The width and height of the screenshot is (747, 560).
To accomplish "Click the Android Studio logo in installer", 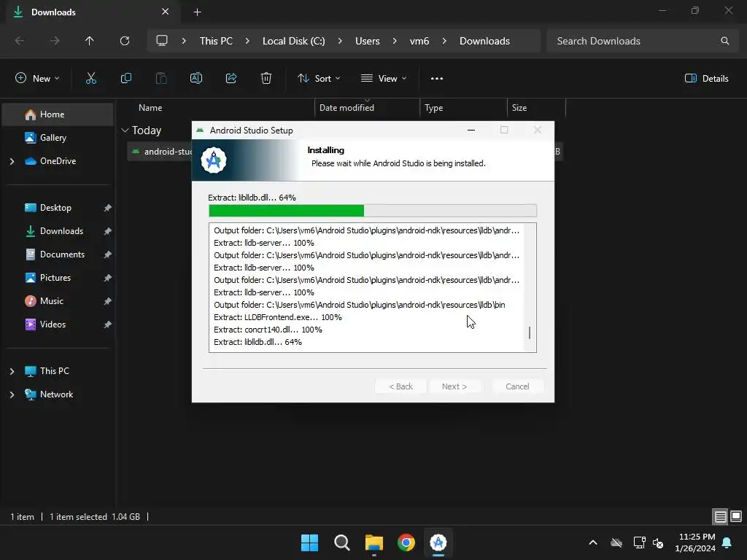I will coord(214,160).
